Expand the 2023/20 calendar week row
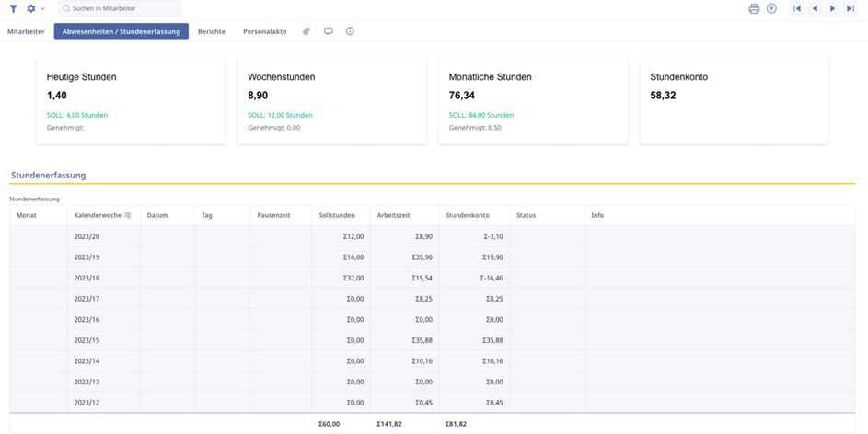868x434 pixels. click(86, 236)
